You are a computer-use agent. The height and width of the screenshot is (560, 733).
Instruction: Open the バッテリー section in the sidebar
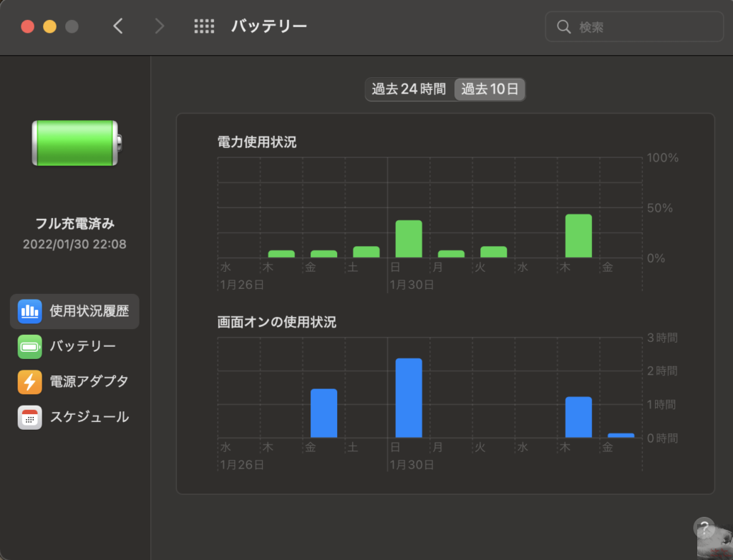click(29, 346)
